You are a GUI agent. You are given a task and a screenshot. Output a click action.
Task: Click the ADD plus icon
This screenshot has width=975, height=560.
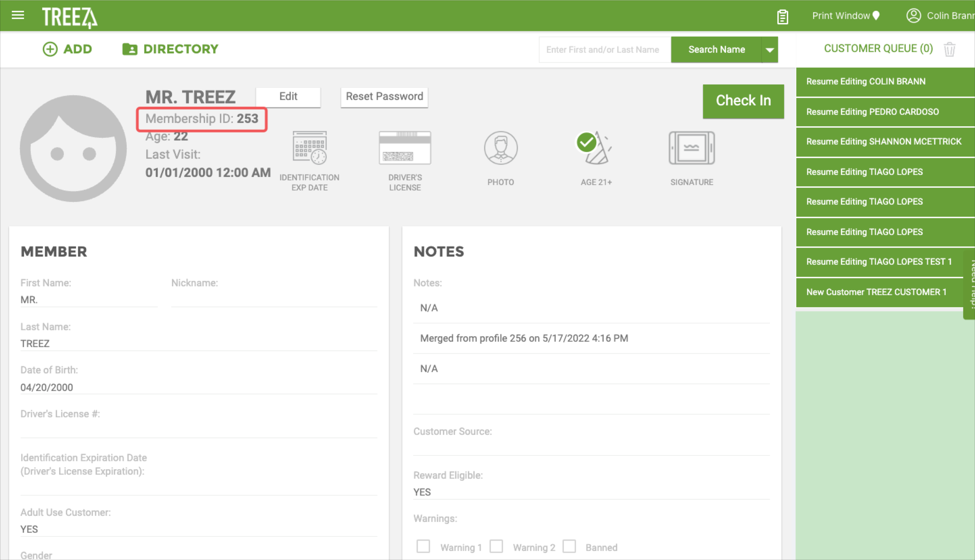coord(50,49)
